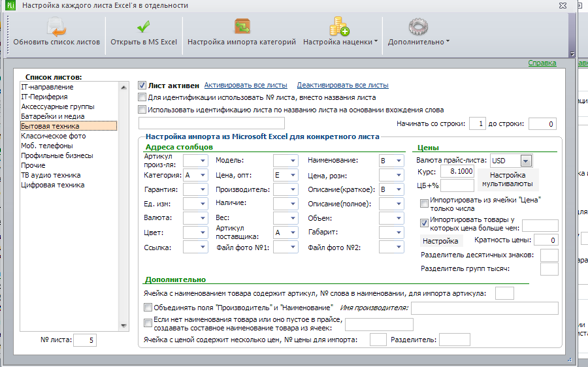Click the Настройка мультивалюты button
Viewport: 588px width, 367px height.
click(x=508, y=180)
